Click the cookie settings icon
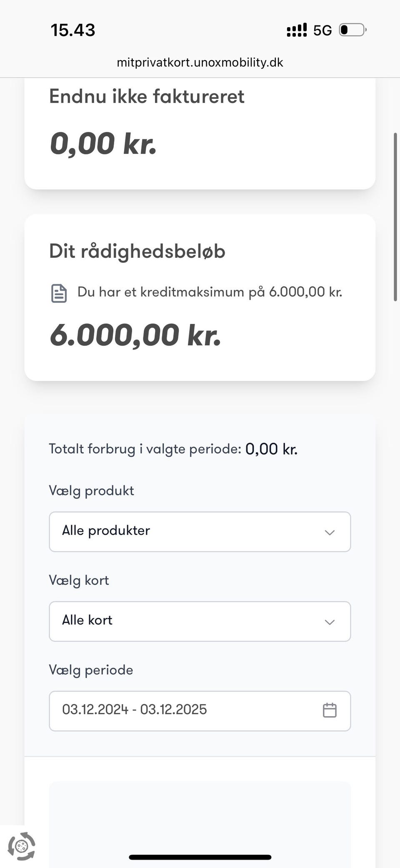The height and width of the screenshot is (868, 400). pos(22,846)
